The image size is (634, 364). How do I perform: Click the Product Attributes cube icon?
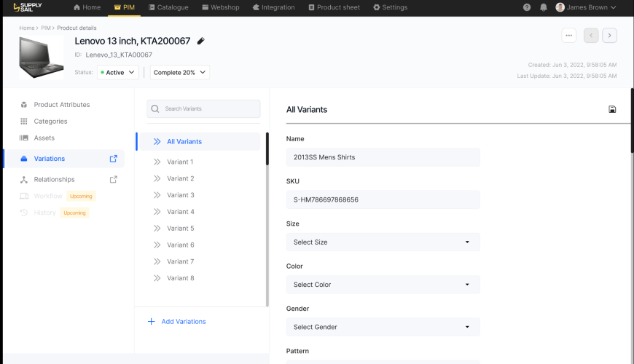24,105
